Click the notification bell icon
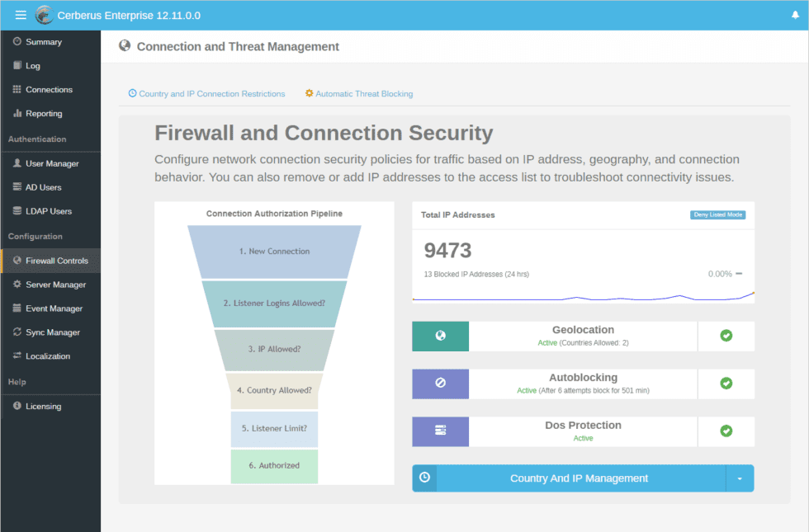The width and height of the screenshot is (809, 532). [x=795, y=16]
